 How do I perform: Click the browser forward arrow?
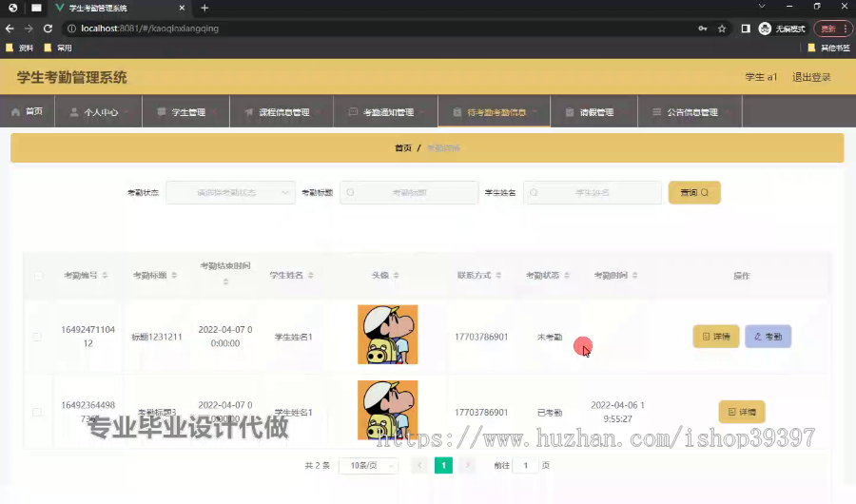tap(29, 29)
